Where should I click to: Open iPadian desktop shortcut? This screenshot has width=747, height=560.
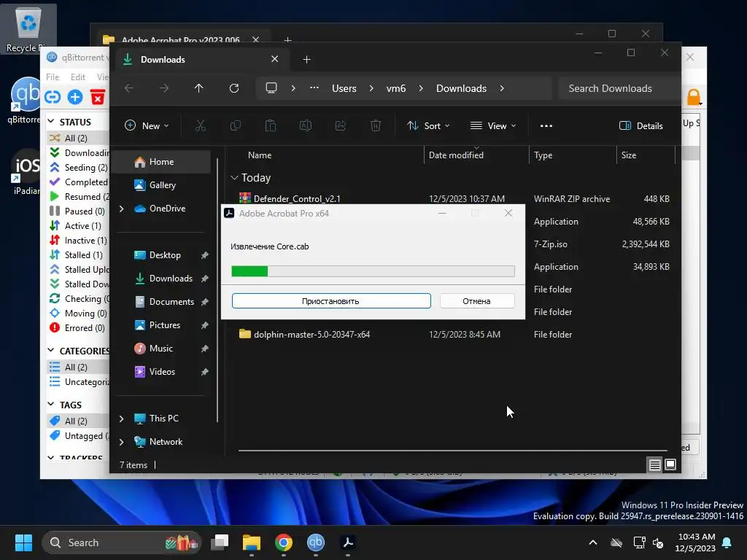point(26,172)
